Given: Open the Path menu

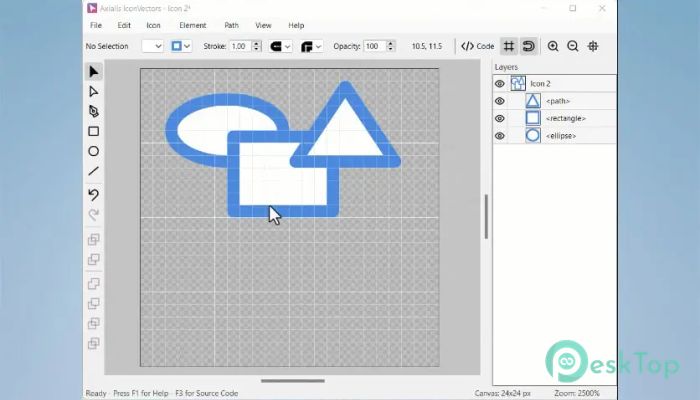Looking at the screenshot, I should (x=231, y=24).
